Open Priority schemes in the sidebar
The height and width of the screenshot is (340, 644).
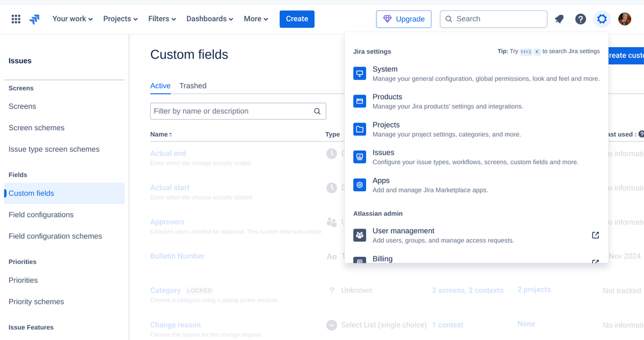[36, 301]
